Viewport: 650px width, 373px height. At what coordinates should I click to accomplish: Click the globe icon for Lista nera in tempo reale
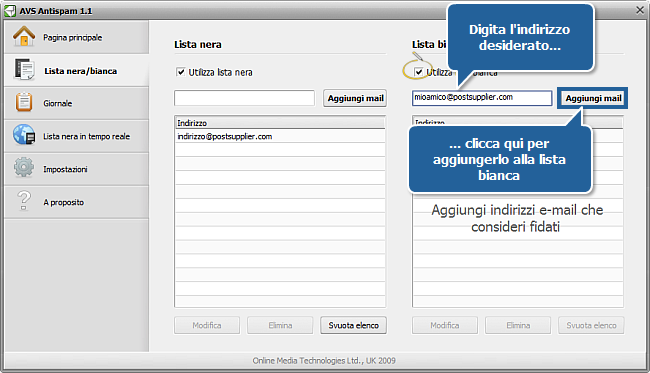pos(24,135)
